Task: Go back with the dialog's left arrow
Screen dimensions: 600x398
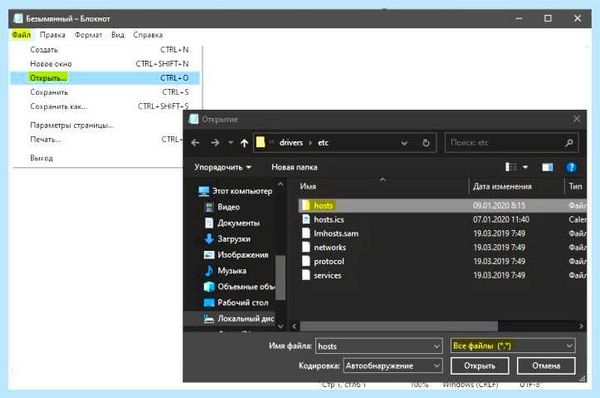Action: [196, 143]
